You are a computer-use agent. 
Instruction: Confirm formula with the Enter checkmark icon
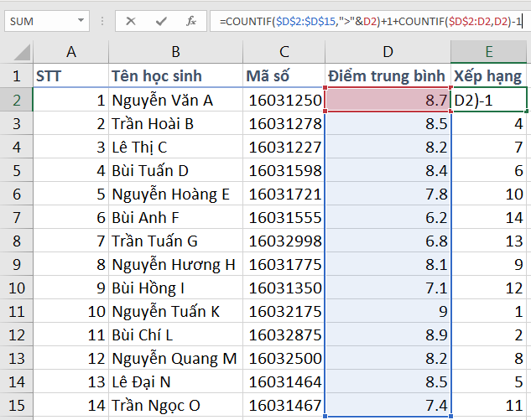(x=161, y=21)
